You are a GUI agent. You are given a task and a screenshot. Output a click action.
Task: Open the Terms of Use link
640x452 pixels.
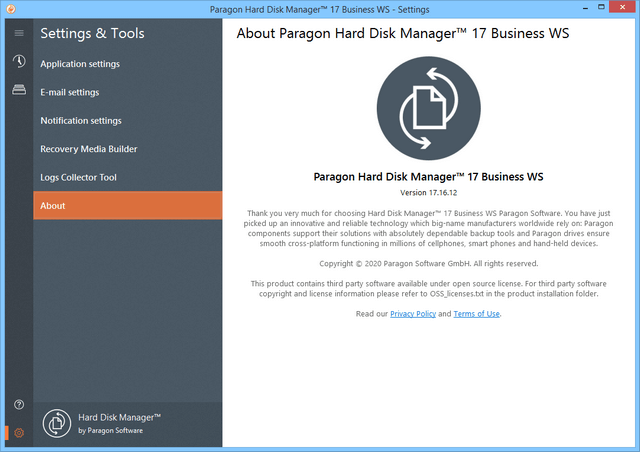click(x=476, y=314)
